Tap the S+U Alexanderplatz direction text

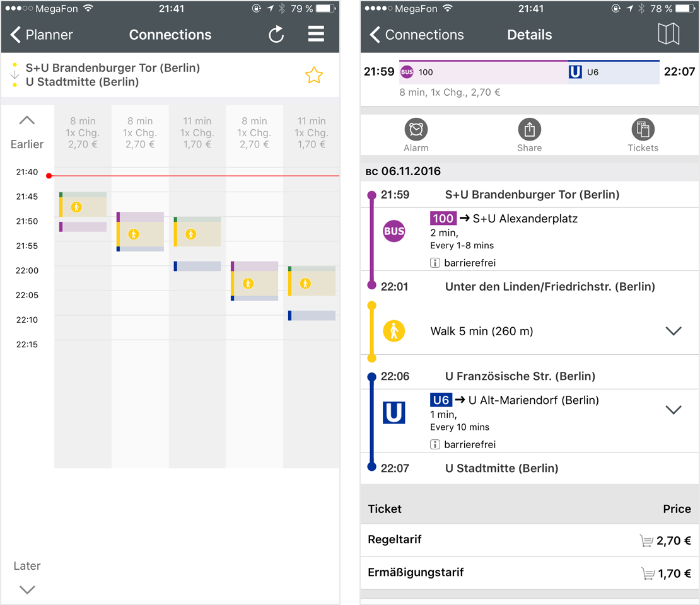pyautogui.click(x=525, y=218)
